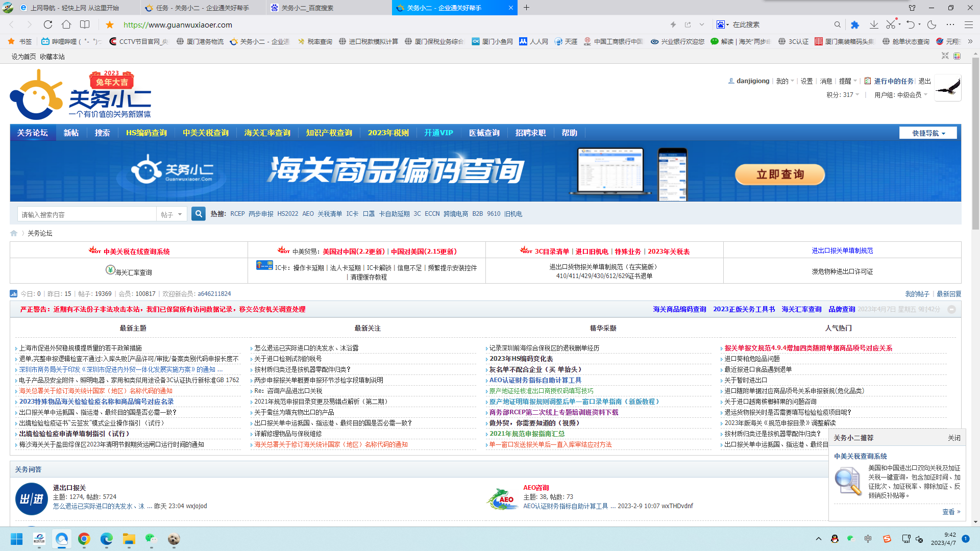
Task: Click 查看 in the recommendation popup
Action: coord(951,512)
